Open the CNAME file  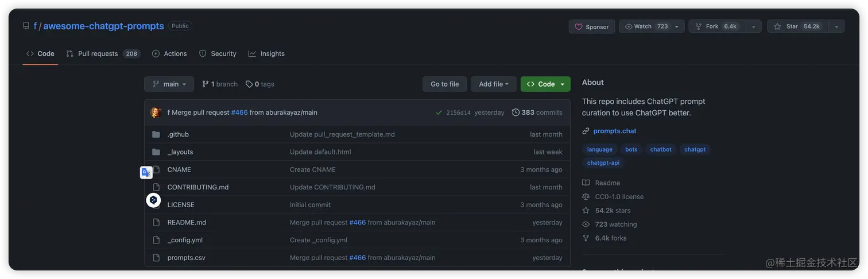(179, 169)
